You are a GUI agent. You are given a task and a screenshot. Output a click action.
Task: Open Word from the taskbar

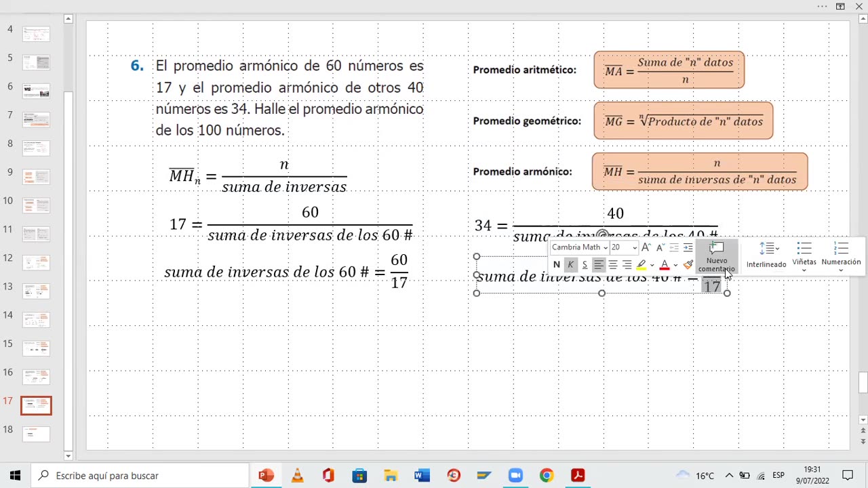pos(422,475)
